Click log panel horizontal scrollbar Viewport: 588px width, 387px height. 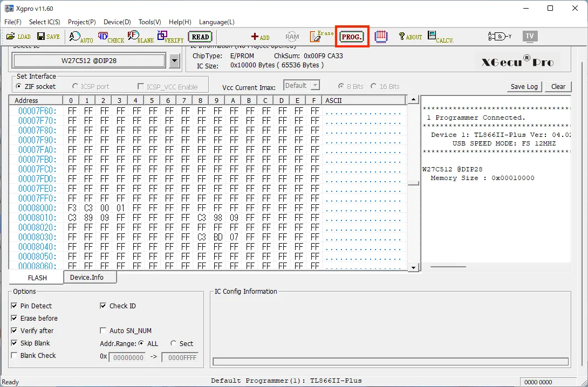[x=448, y=267]
